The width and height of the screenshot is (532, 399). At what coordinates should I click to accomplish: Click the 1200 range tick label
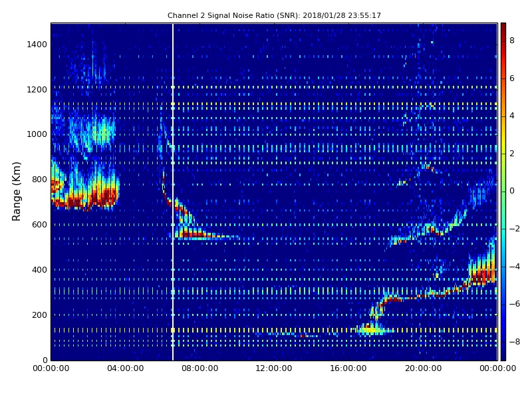pos(37,90)
